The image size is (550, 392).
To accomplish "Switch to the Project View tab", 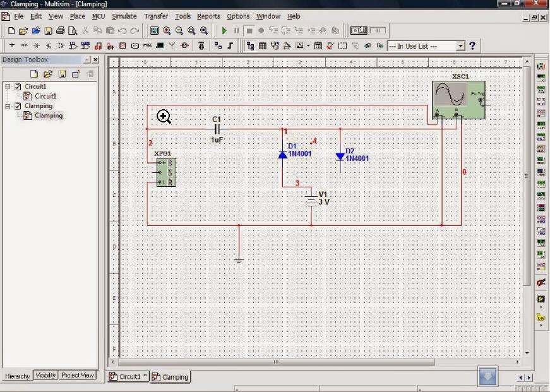I will point(78,375).
